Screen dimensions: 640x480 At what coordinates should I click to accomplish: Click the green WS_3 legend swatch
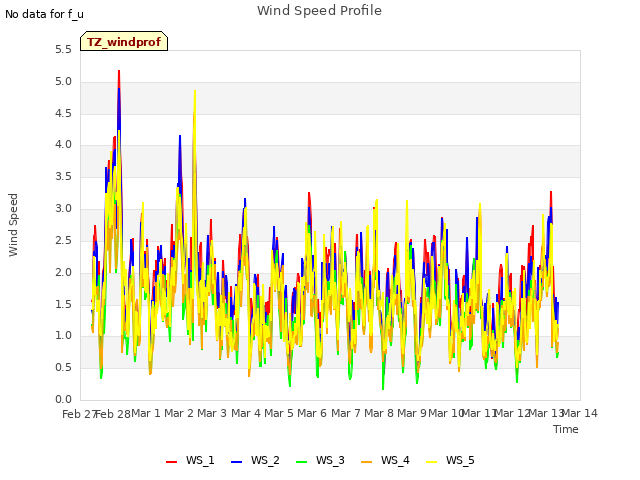pos(301,462)
